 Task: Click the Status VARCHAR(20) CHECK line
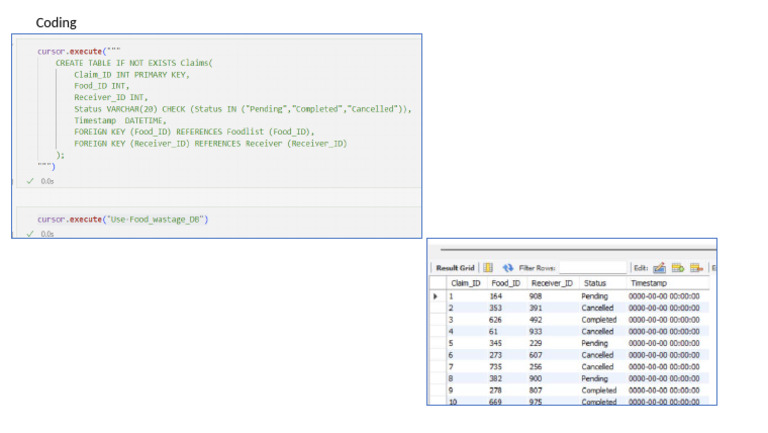pos(242,109)
